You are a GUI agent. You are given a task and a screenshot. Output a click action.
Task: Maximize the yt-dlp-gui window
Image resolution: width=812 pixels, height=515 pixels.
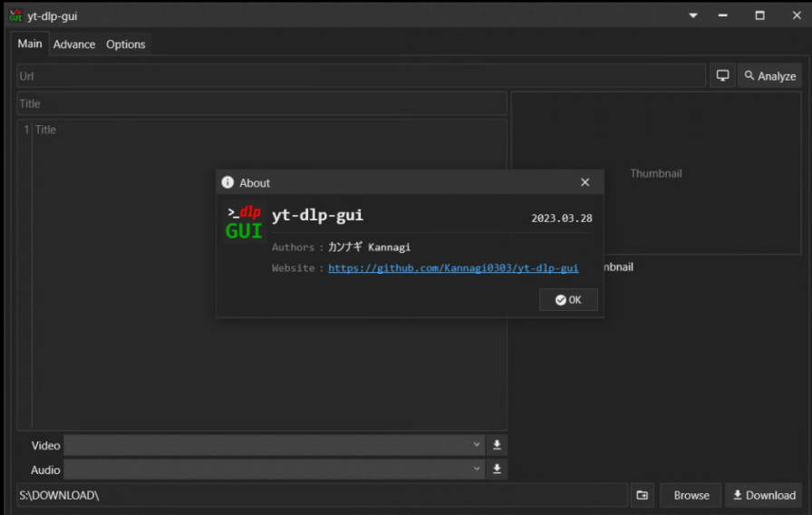coord(759,15)
